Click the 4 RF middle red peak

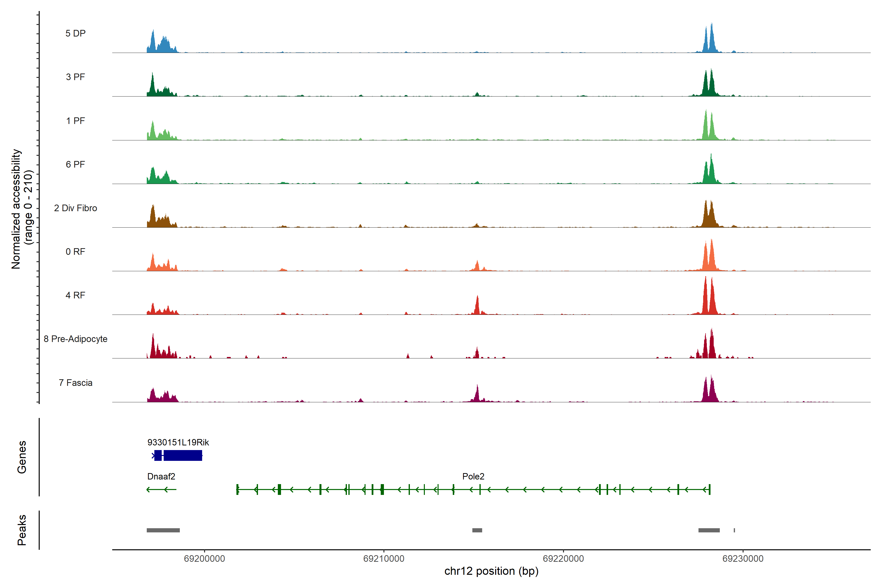coord(477,307)
